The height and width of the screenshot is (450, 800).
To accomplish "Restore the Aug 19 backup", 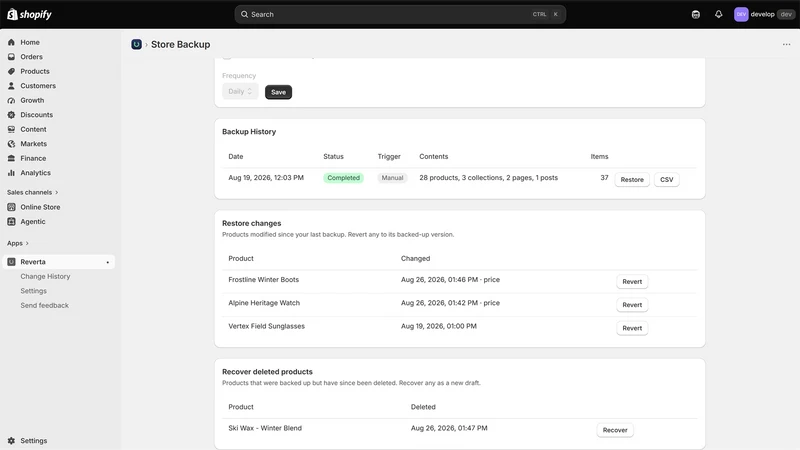I will pyautogui.click(x=632, y=180).
